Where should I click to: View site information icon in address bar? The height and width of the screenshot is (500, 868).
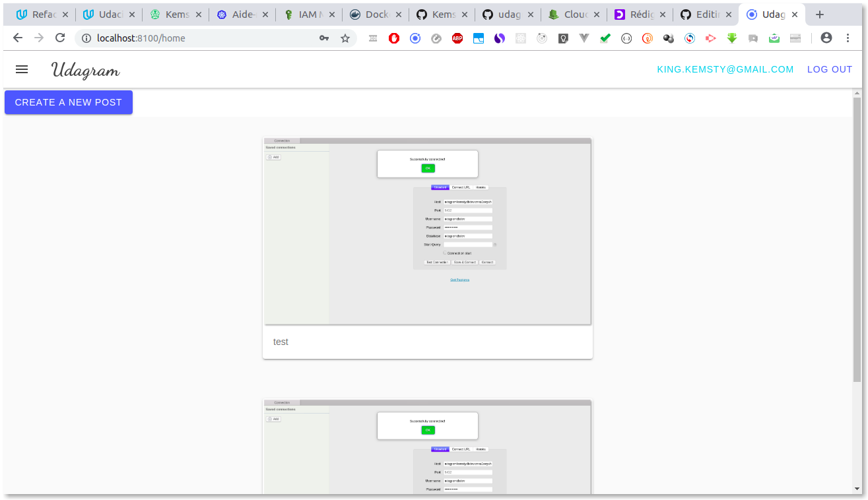click(86, 38)
